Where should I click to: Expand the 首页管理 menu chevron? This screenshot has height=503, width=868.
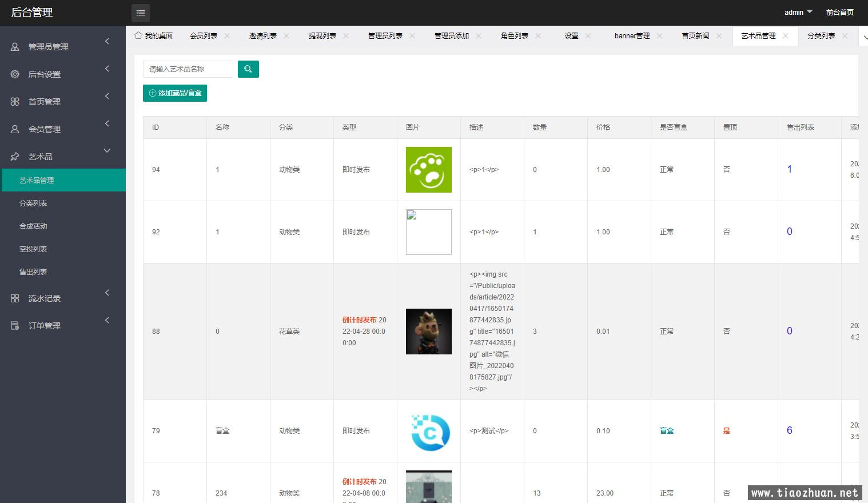(x=107, y=96)
